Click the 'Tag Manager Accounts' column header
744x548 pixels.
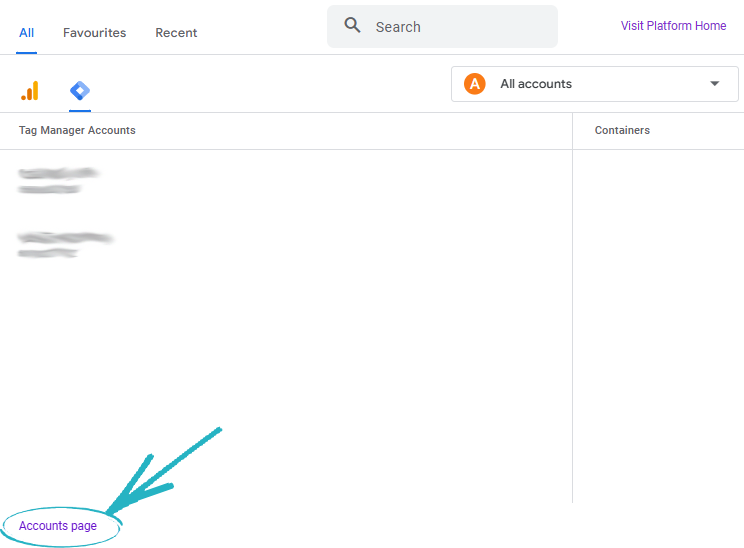tap(77, 131)
